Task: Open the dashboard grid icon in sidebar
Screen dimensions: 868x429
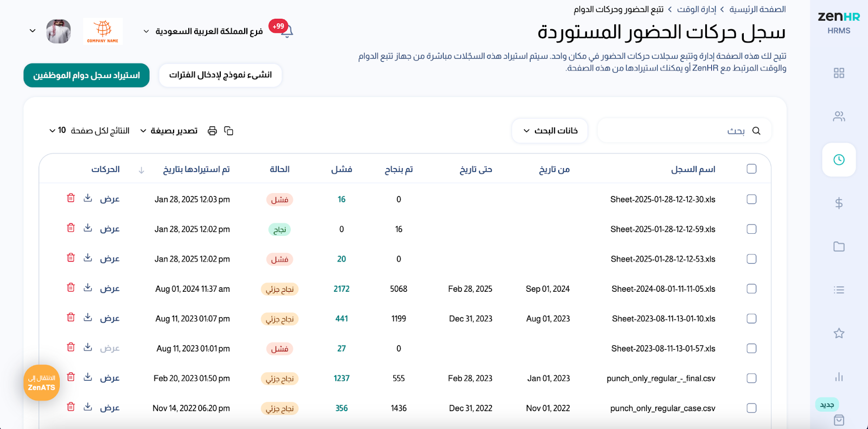Action: pyautogui.click(x=839, y=73)
